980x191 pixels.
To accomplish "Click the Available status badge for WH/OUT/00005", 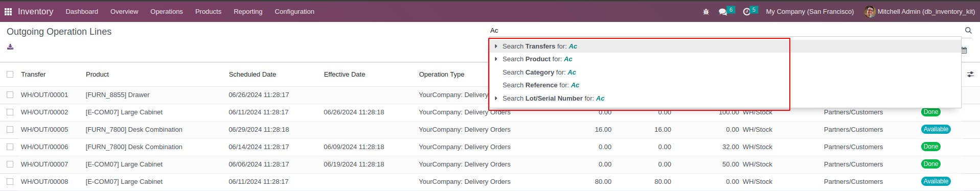I will tap(936, 130).
